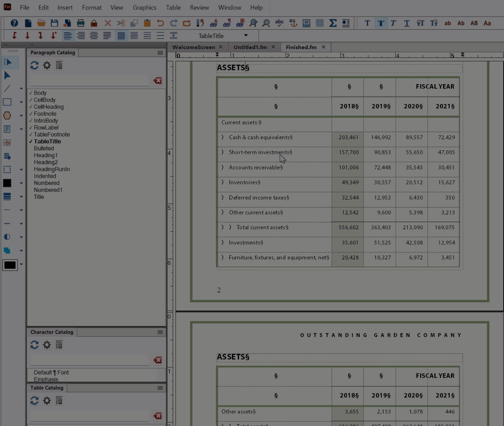
Task: Open the spell checker
Action: tap(279, 23)
